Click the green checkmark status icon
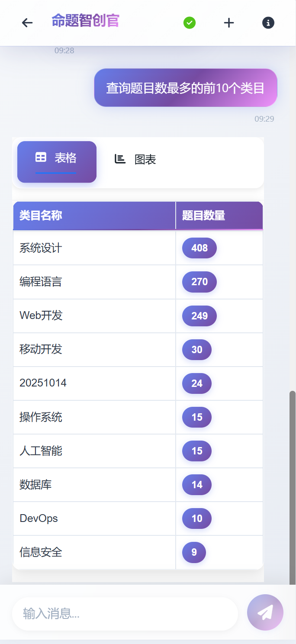The height and width of the screenshot is (644, 296). (190, 23)
